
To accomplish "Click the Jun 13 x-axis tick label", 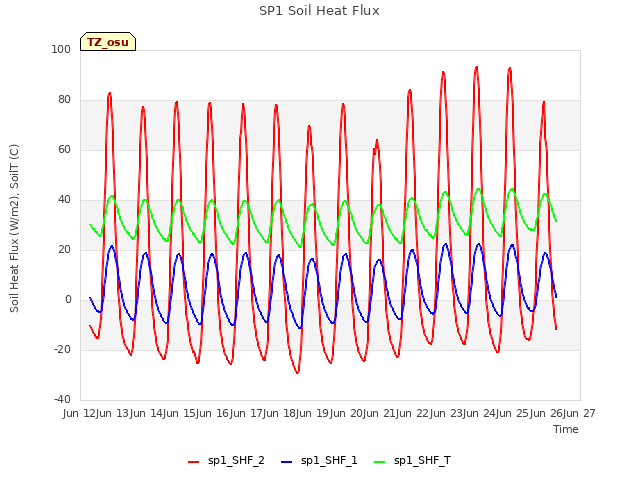I will click(113, 413).
